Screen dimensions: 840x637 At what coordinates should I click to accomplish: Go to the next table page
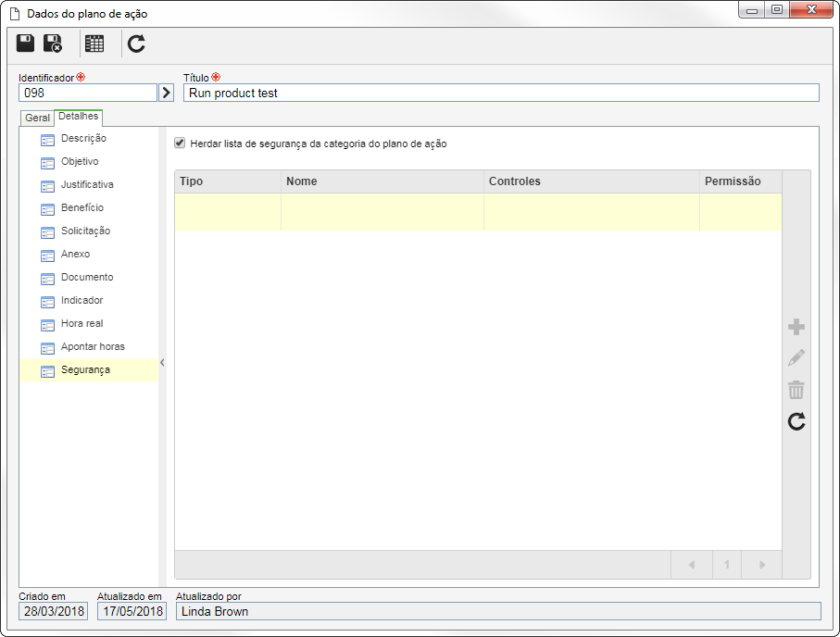762,565
